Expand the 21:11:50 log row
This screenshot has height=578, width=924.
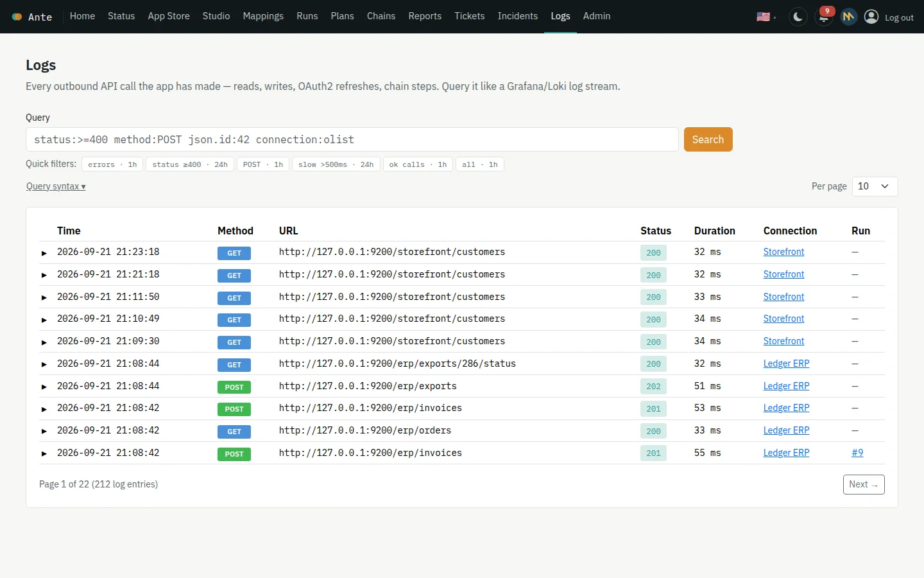point(44,297)
